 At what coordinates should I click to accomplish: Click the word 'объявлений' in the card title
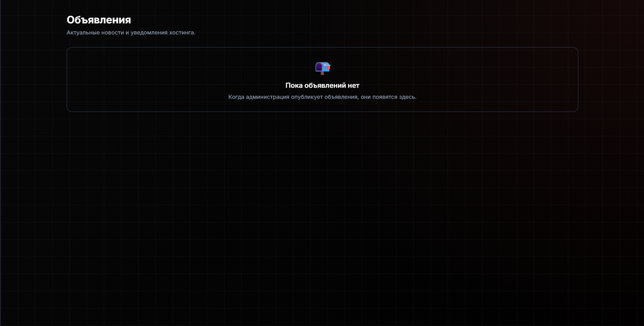point(325,85)
